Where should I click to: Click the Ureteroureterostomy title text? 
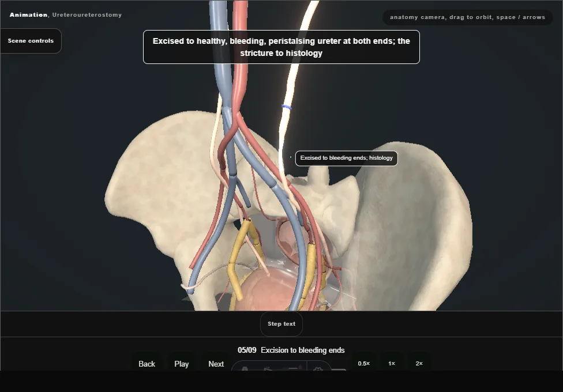87,15
